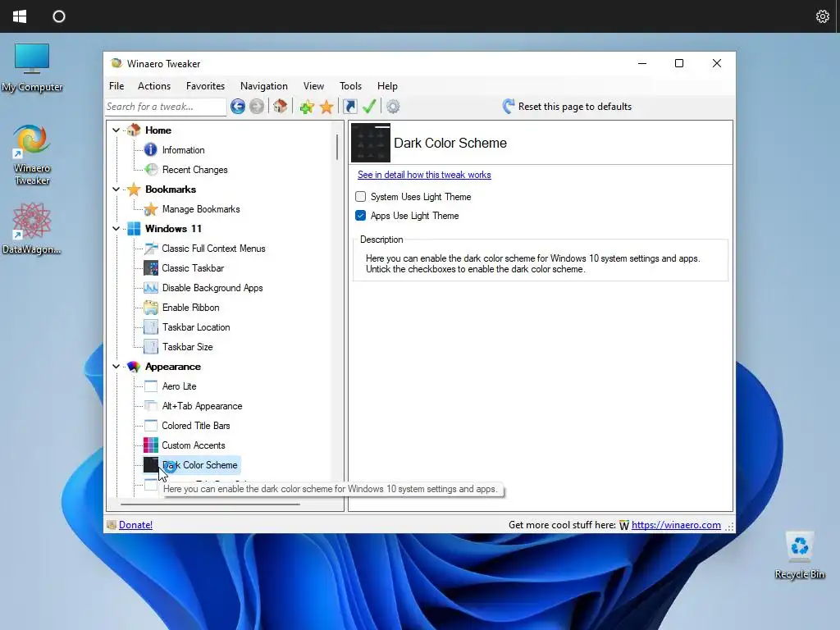Go to Home using toolbar house icon
840x630 pixels.
click(x=281, y=106)
